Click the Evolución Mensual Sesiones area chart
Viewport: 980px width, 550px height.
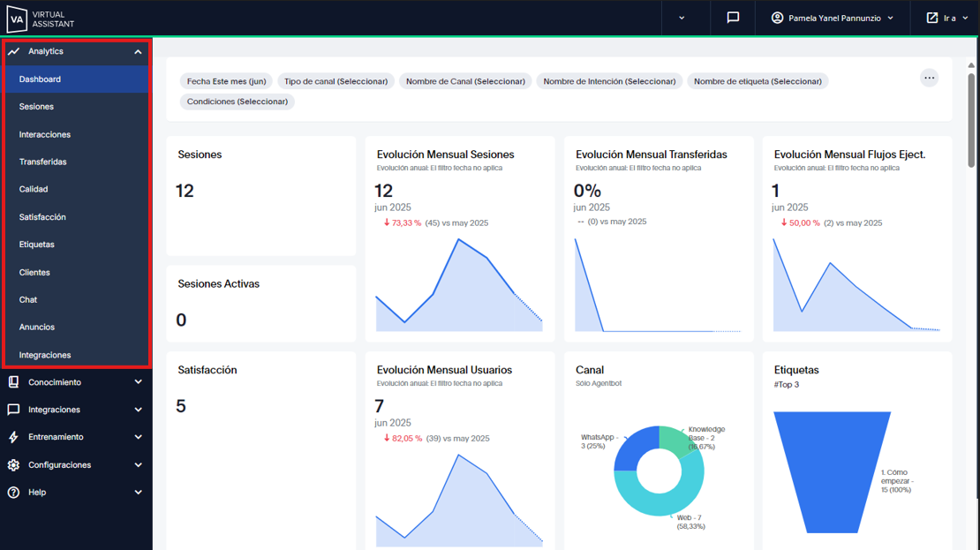pos(459,285)
